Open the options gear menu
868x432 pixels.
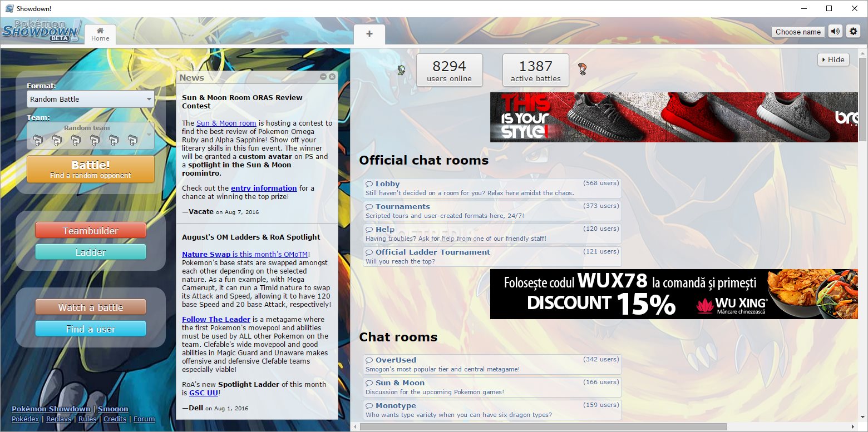[x=853, y=32]
